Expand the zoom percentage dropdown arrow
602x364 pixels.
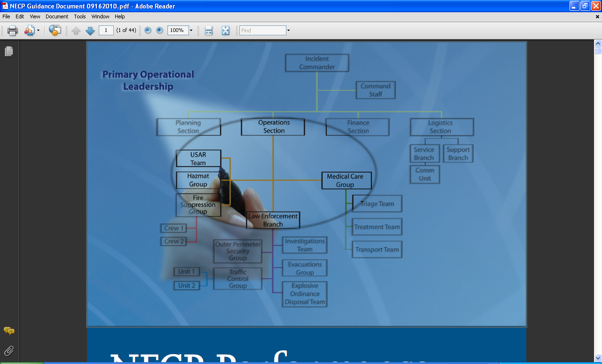click(191, 31)
